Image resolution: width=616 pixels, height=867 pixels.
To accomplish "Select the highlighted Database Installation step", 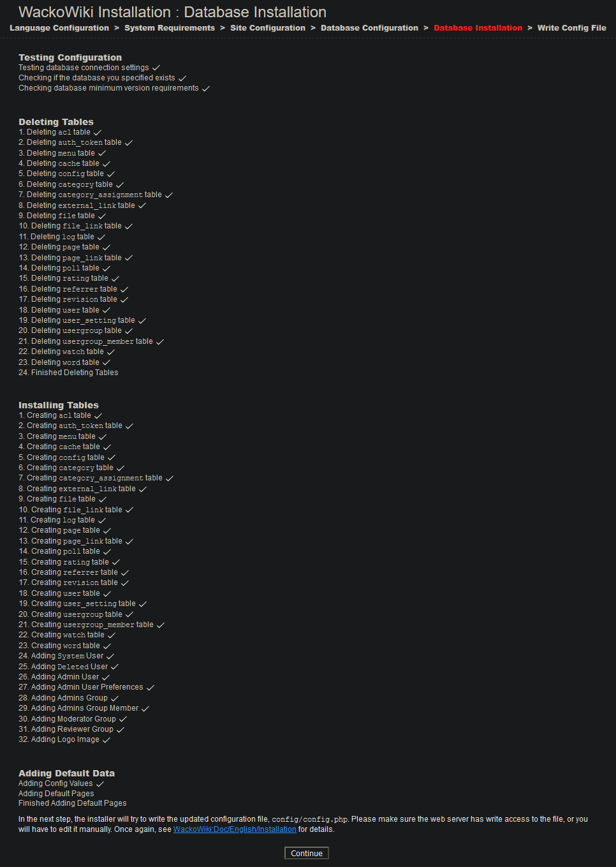I will click(x=478, y=28).
